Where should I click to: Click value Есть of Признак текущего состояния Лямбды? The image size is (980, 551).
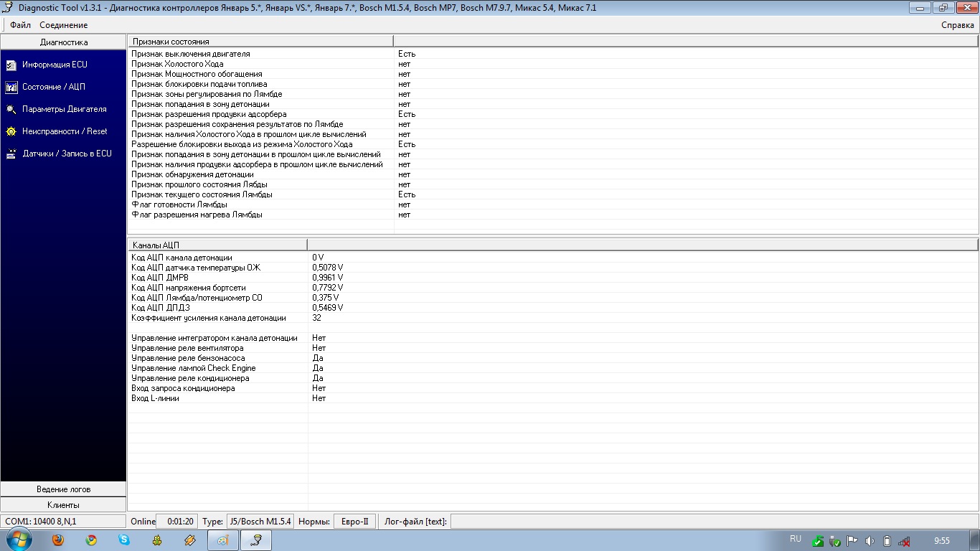407,194
